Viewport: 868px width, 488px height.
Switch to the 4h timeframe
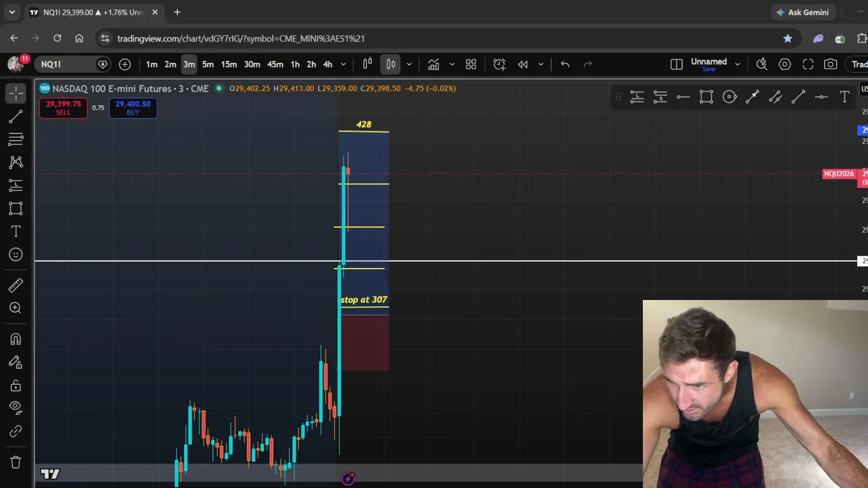pos(328,64)
